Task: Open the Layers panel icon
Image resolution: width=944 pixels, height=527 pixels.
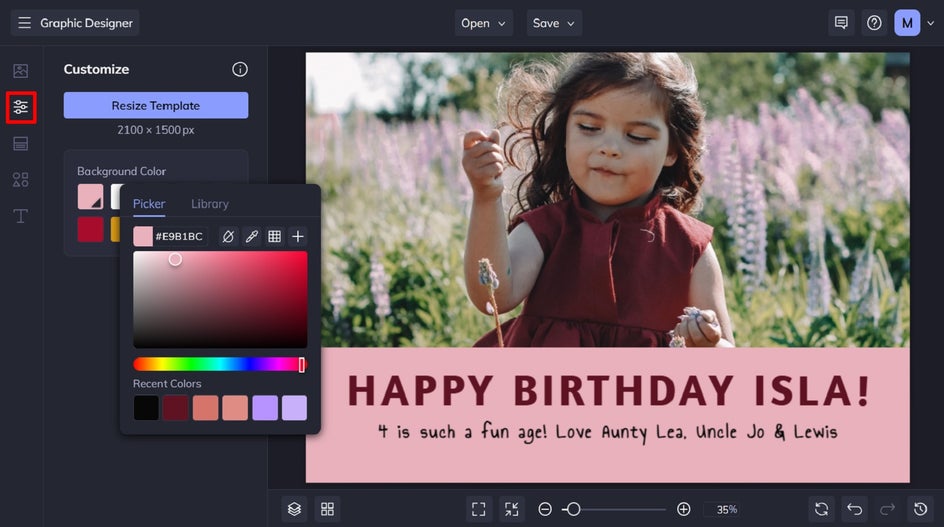Action: pos(294,509)
